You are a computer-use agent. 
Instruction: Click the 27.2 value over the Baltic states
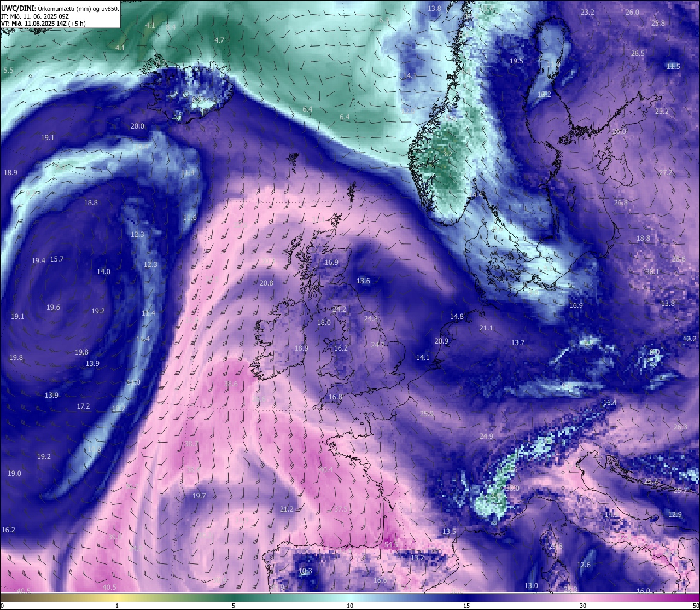[x=666, y=172]
